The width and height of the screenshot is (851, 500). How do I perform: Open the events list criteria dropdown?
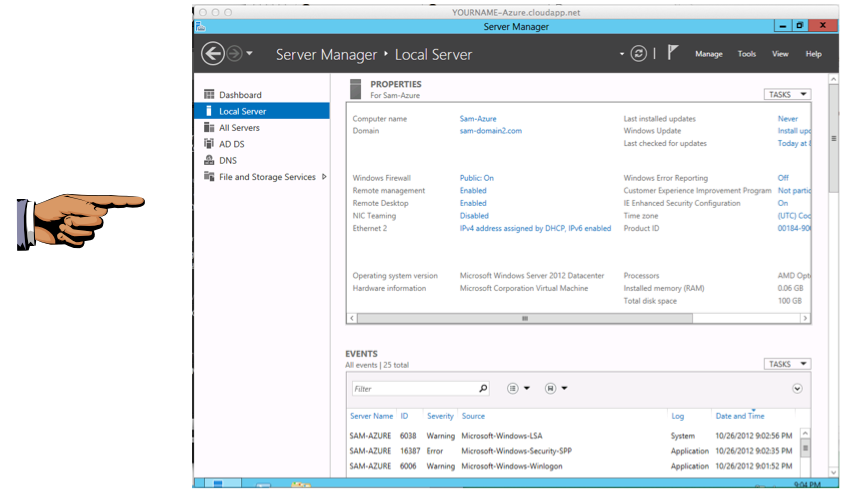point(518,388)
